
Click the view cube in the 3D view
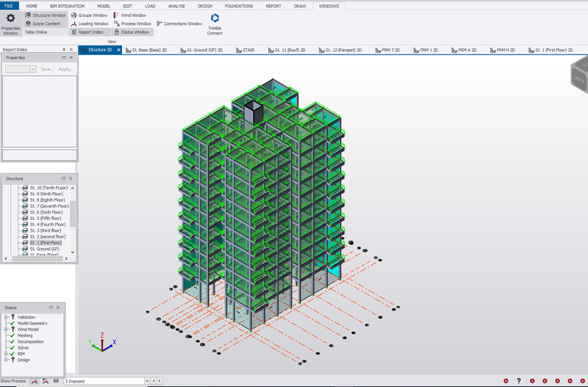[579, 75]
